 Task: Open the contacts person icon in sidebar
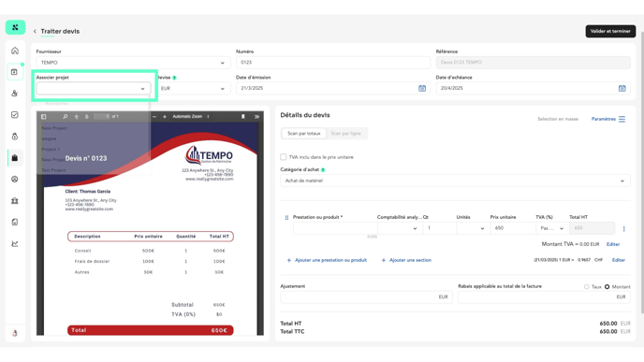pos(15,94)
